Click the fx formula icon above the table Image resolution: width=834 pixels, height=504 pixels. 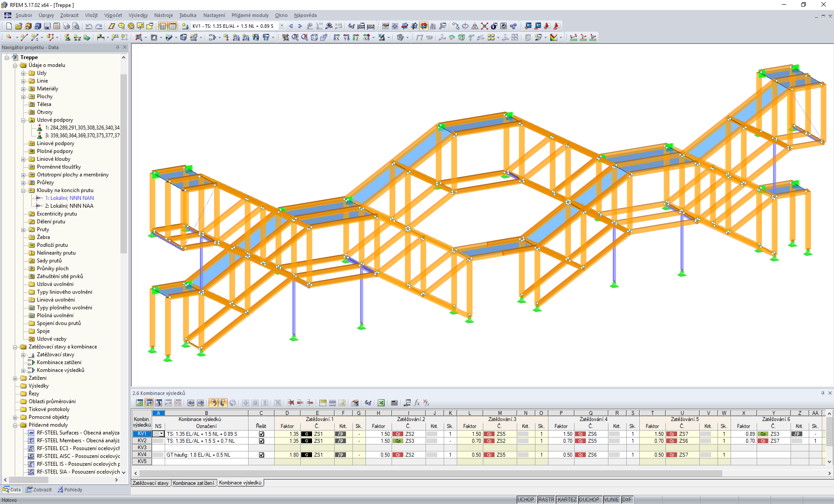pos(417,403)
